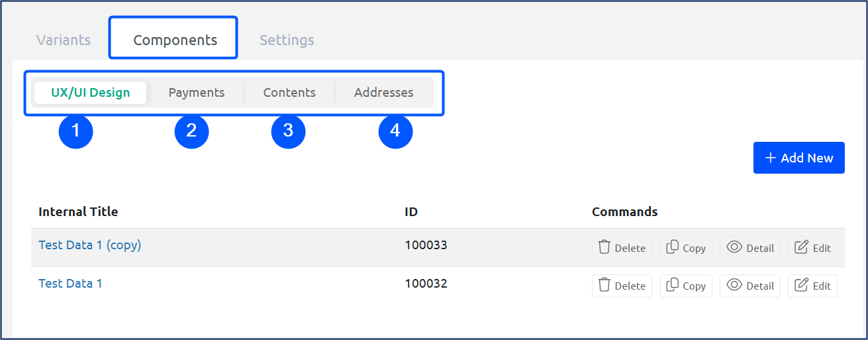Click eye Detail icon for Test Data 1 (copy)
868x340 pixels.
click(734, 247)
